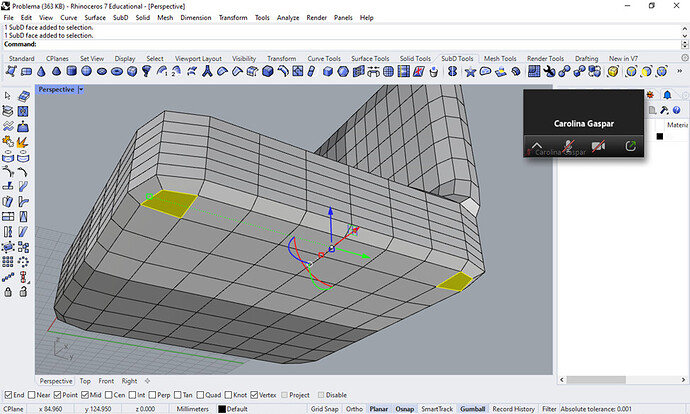Open the Perspective viewport title dropdown arrow
This screenshot has width=690, height=414.
pos(81,90)
